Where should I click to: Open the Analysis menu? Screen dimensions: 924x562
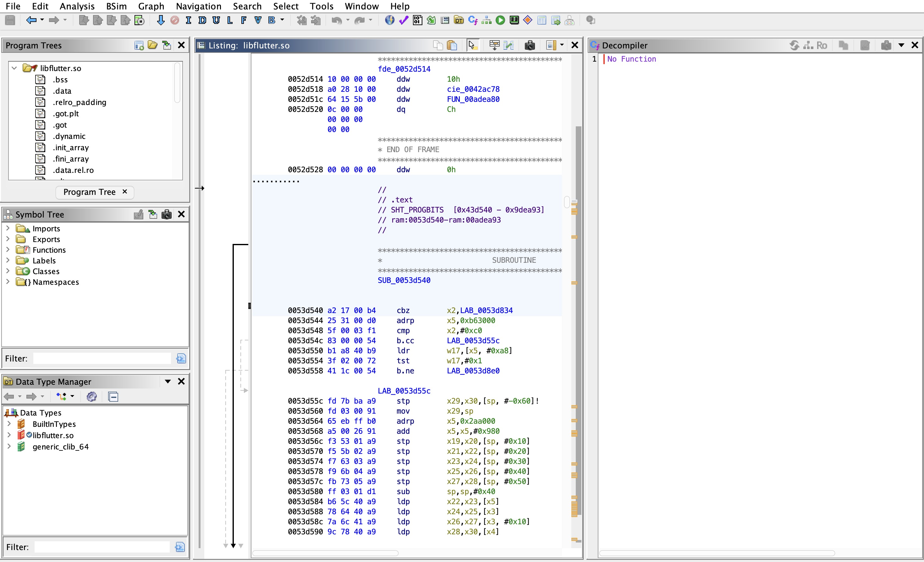coord(77,6)
